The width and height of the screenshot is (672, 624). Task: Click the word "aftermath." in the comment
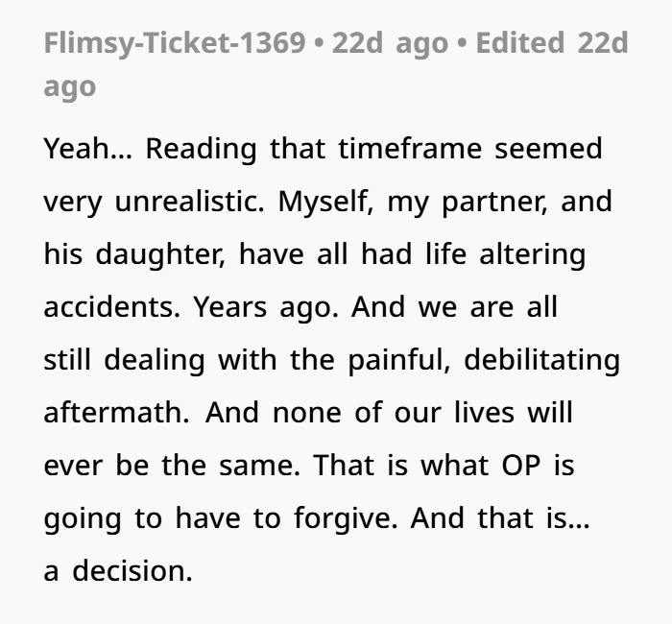tap(116, 412)
